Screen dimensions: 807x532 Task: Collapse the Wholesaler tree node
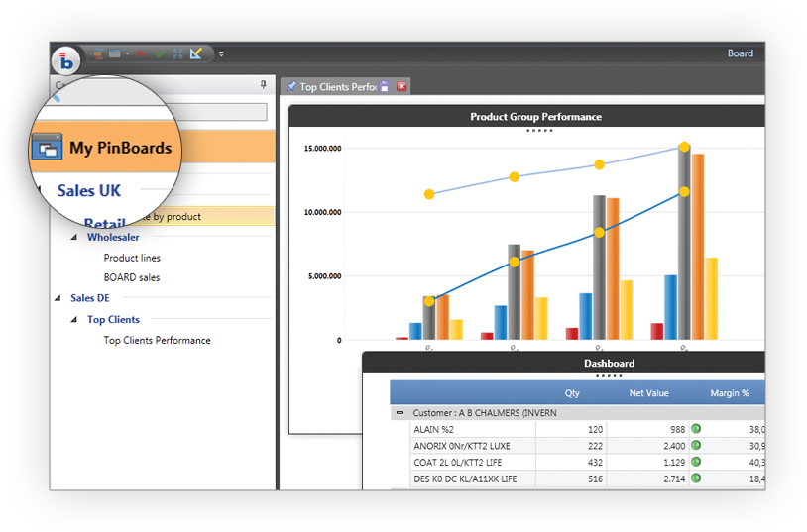click(73, 238)
